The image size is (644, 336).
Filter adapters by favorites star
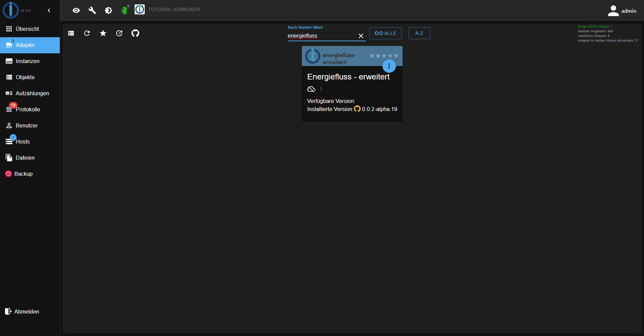103,33
